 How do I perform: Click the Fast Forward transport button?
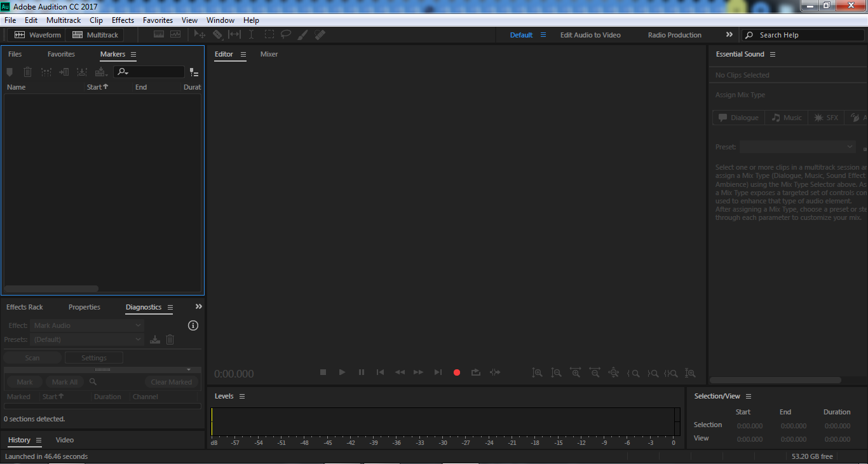click(x=418, y=372)
